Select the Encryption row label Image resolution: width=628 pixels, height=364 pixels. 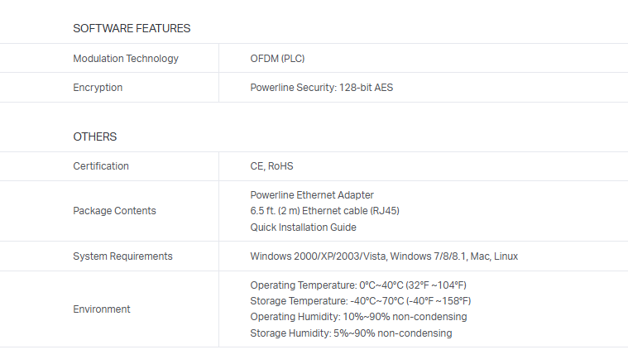[98, 88]
